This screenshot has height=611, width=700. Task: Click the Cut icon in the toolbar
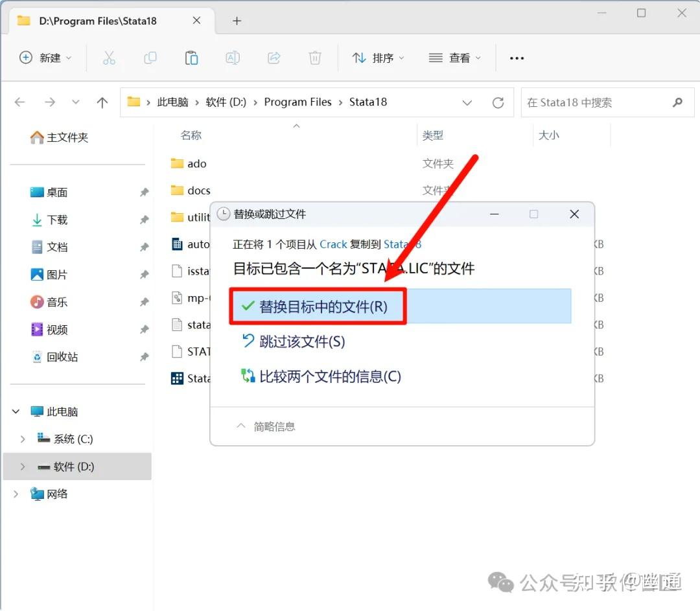[x=109, y=58]
